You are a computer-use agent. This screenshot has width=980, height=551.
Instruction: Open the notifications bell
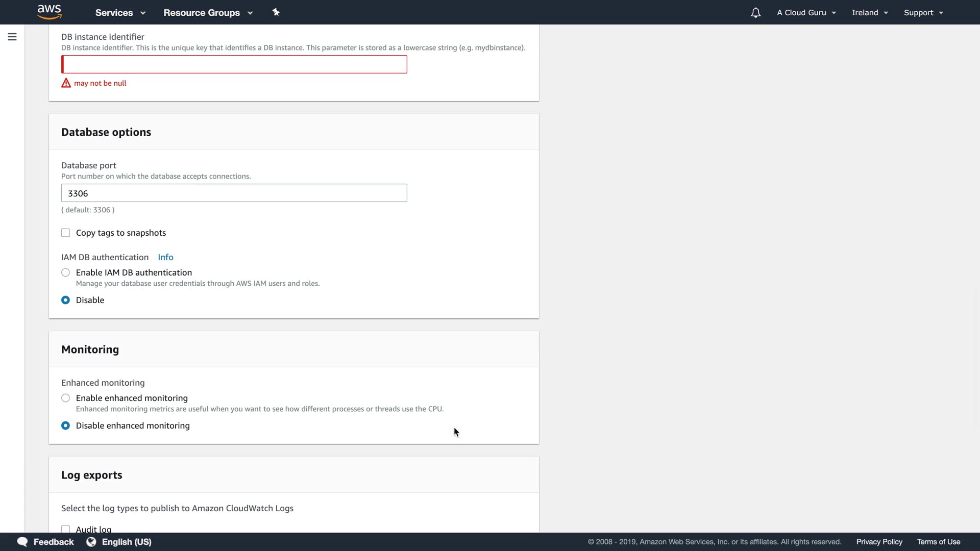coord(755,13)
